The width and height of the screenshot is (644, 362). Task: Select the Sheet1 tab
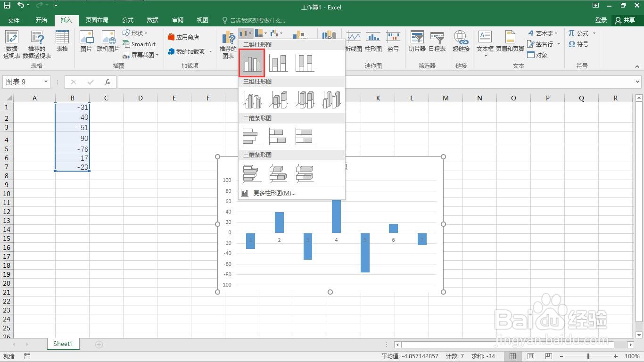(63, 344)
